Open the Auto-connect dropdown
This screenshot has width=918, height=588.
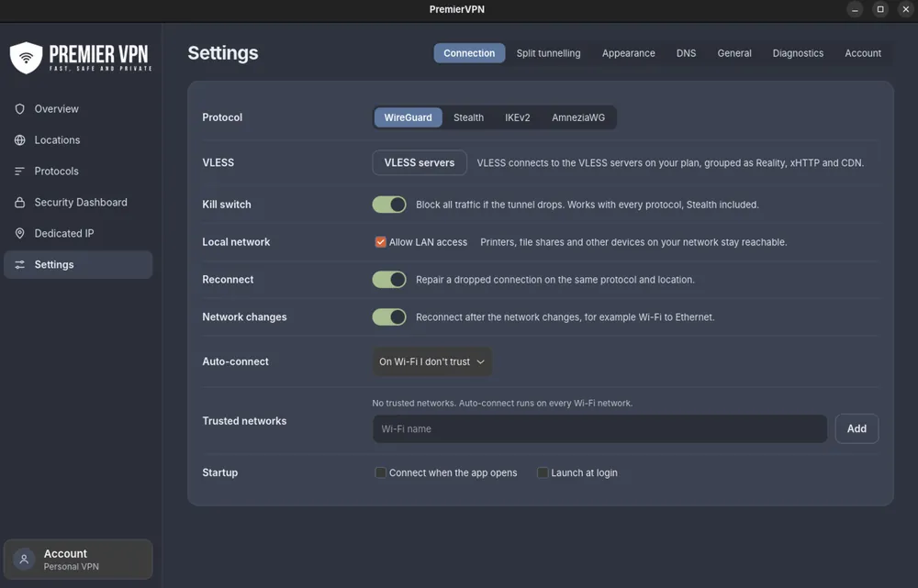432,361
